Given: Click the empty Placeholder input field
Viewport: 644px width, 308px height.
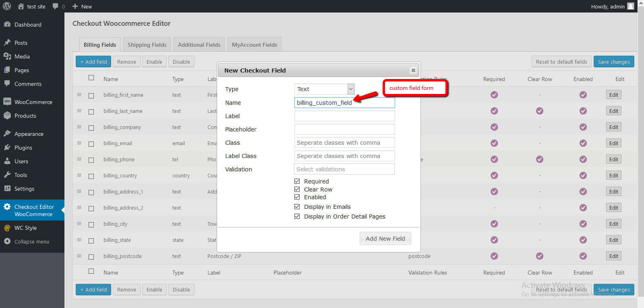Looking at the screenshot, I should [344, 129].
